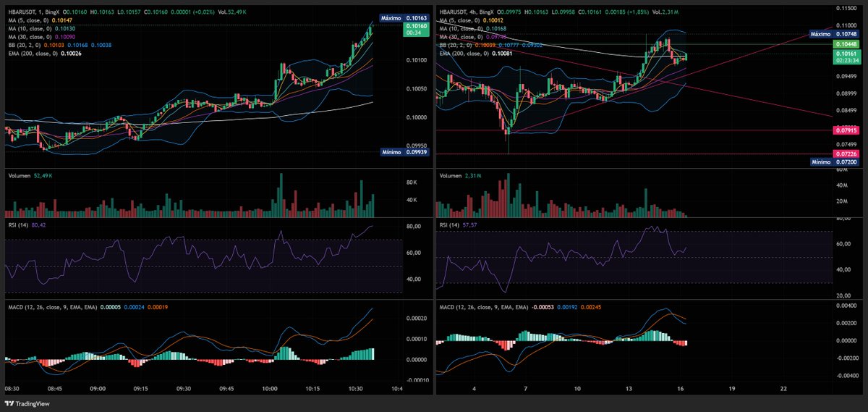Click date 16 on the 4h time axis
The width and height of the screenshot is (868, 412).
tap(681, 388)
